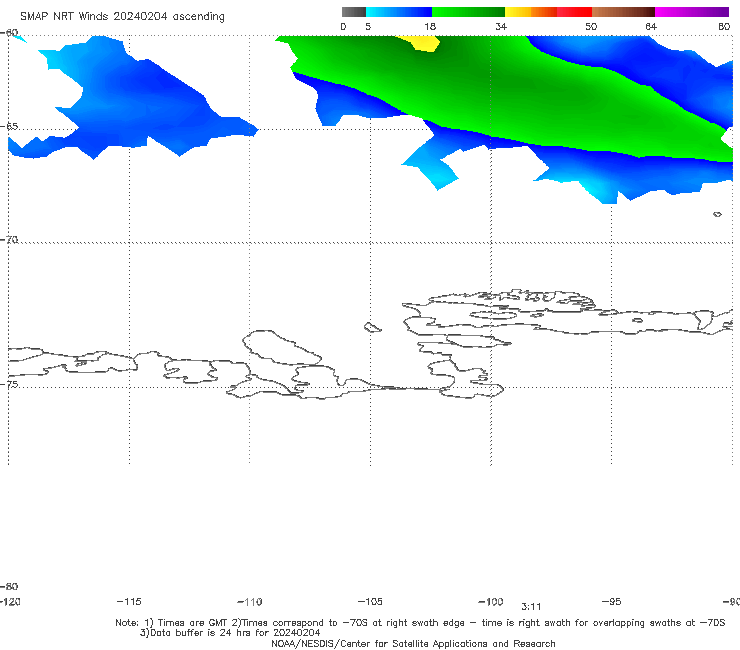Click the note 'Data buffer is 24 hrs for 20240204'
The image size is (740, 650).
coord(230,633)
